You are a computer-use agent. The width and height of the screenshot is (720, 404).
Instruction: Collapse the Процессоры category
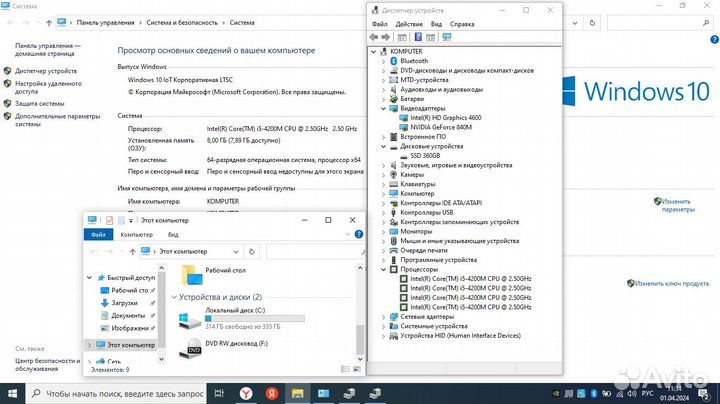[383, 269]
